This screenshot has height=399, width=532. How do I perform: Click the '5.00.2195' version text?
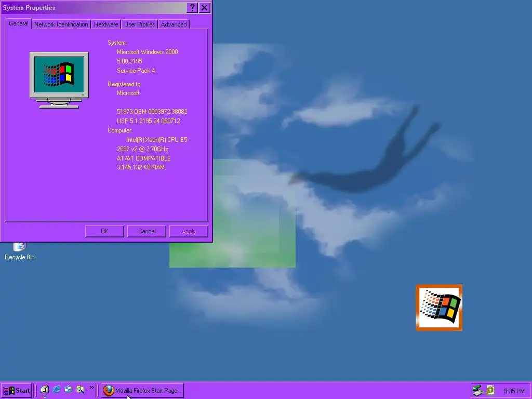point(129,61)
